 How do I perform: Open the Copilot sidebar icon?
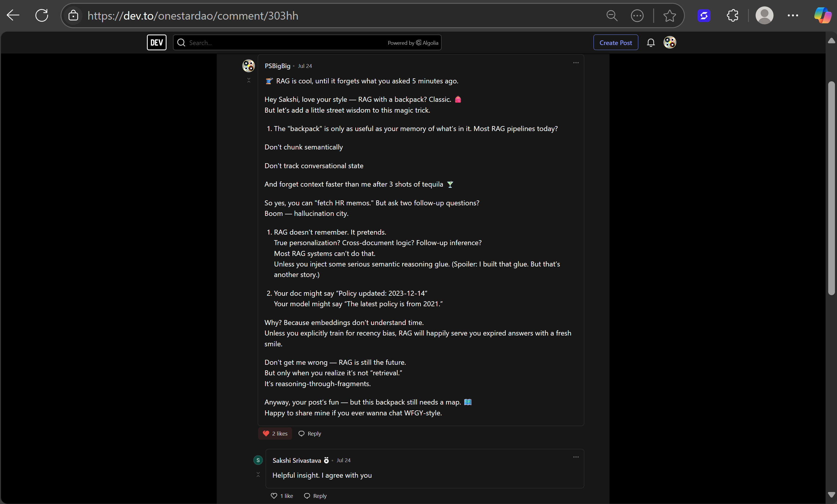tap(822, 16)
